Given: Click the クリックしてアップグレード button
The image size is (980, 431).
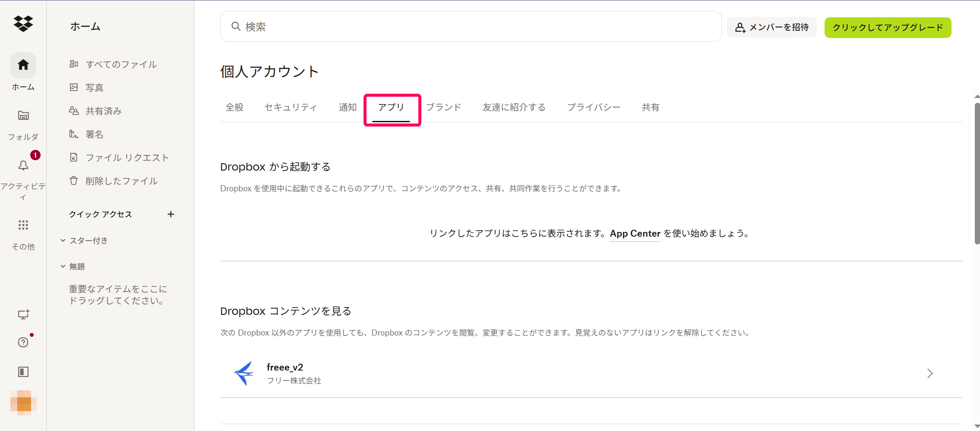Looking at the screenshot, I should [888, 27].
